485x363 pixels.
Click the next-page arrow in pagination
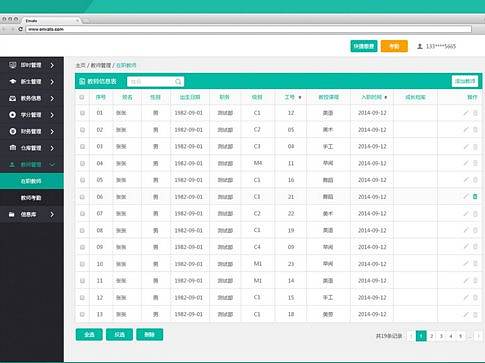coord(478,336)
